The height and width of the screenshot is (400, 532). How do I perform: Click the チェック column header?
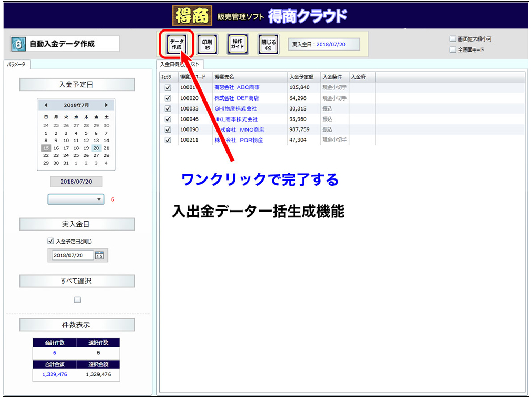[x=169, y=77]
